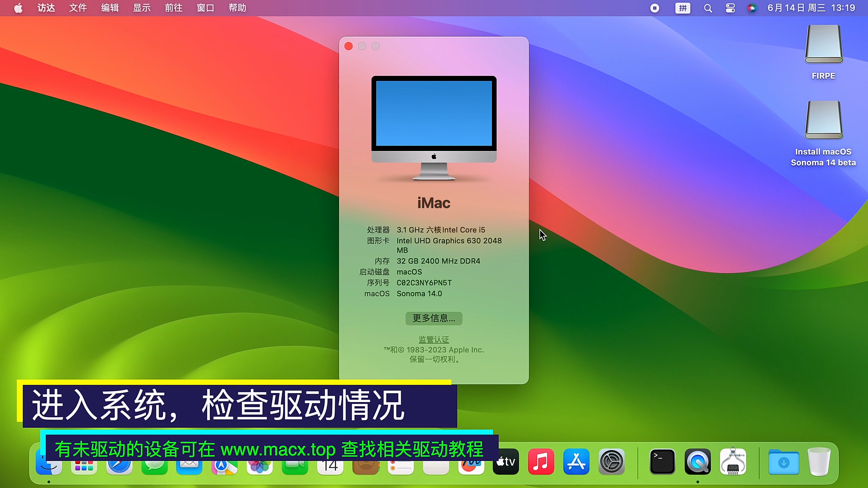
Task: Open the Downloads folder in dock
Action: pyautogui.click(x=784, y=462)
